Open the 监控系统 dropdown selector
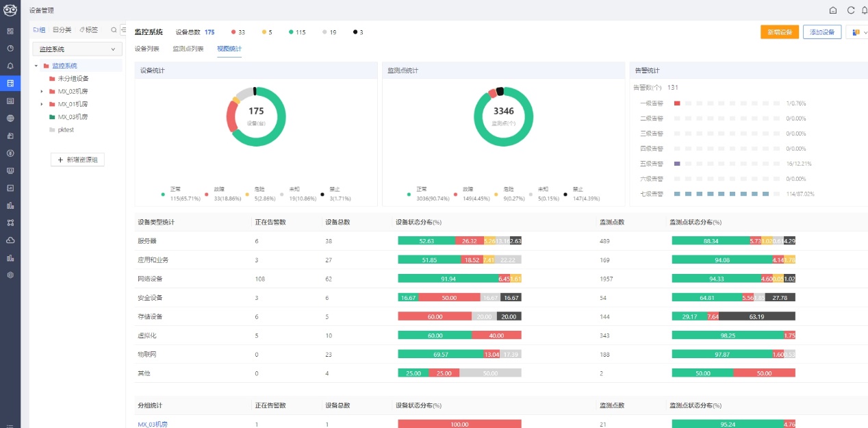This screenshot has height=428, width=868. tap(77, 49)
